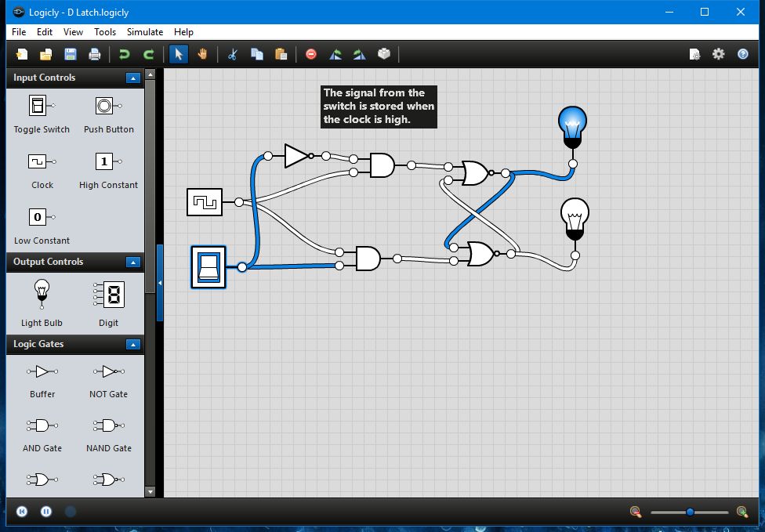
Task: Click the Copy toolbar icon
Action: (x=256, y=53)
